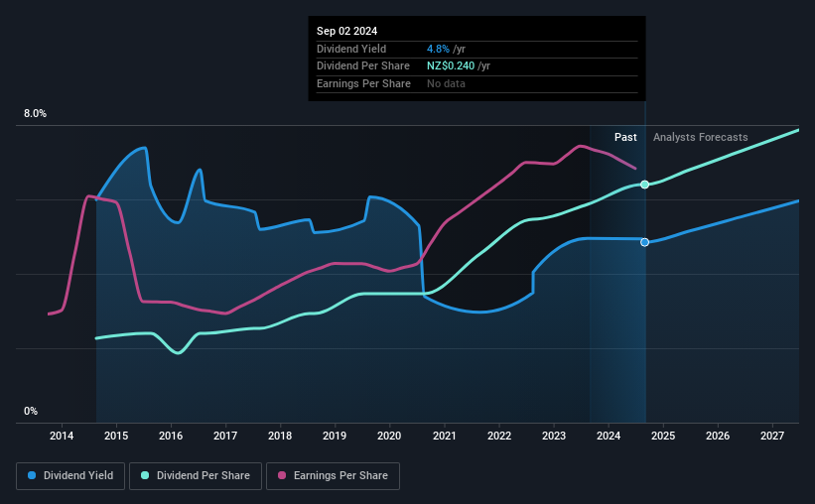Click the 2014 year label on axis
The image size is (815, 504).
tap(62, 436)
